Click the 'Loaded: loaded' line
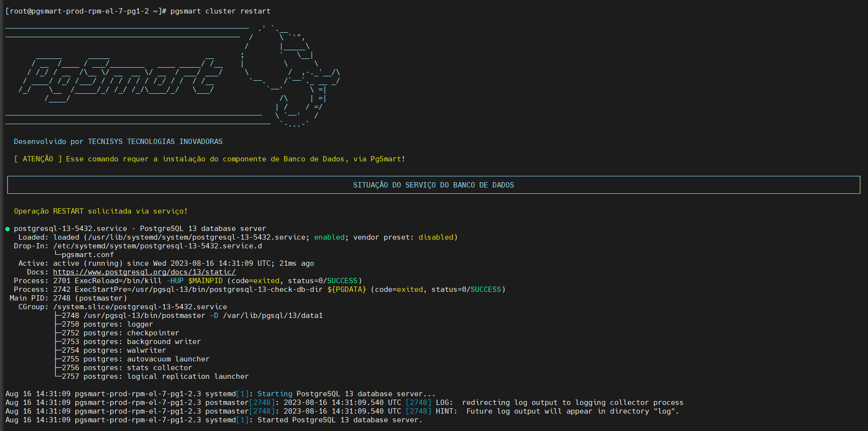This screenshot has height=431, width=868. click(x=238, y=237)
